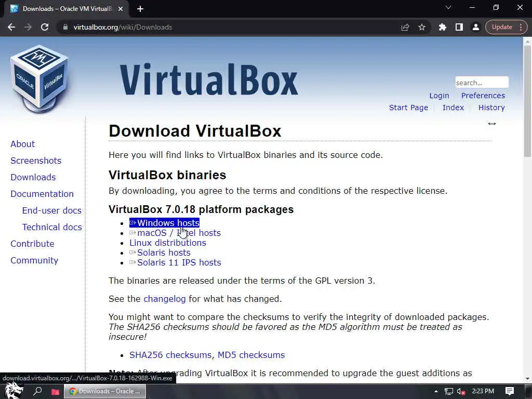Click the page vertical scrollbar thumb

pyautogui.click(x=527, y=100)
